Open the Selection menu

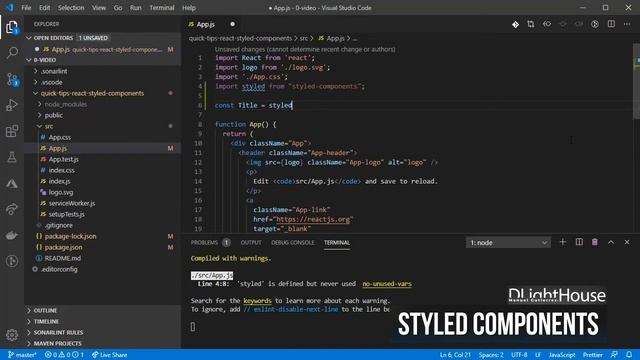71,8
